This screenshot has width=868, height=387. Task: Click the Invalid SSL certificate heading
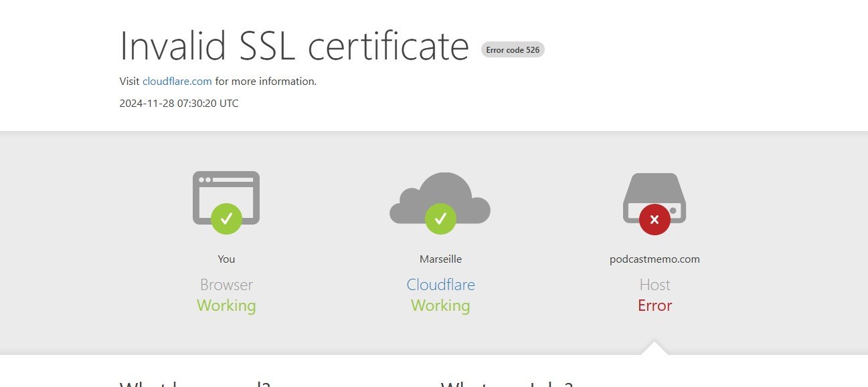(x=294, y=47)
